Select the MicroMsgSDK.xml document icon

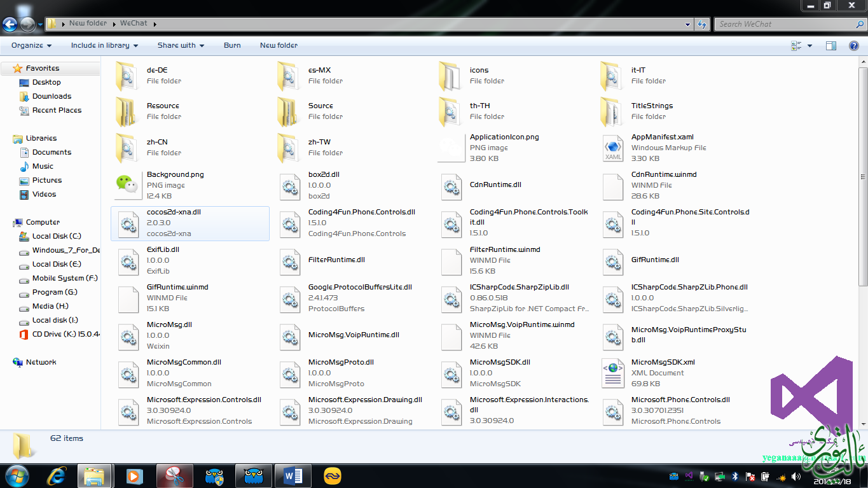point(612,373)
